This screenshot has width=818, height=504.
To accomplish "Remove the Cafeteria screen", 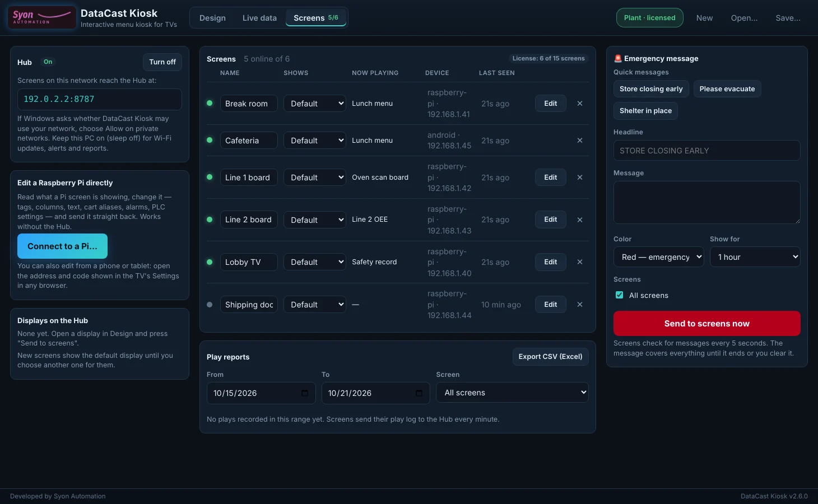I will tap(580, 141).
